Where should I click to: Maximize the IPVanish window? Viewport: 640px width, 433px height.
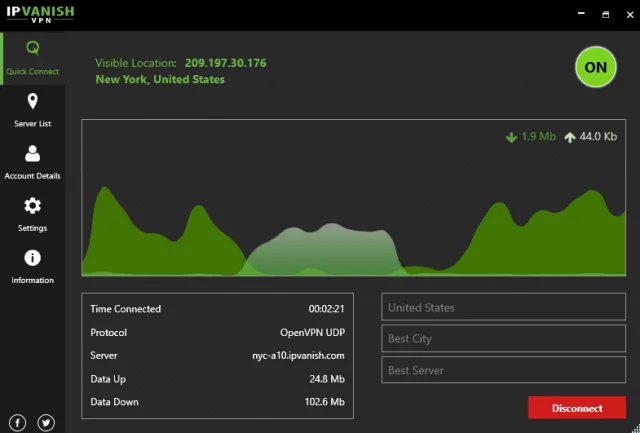pyautogui.click(x=606, y=15)
